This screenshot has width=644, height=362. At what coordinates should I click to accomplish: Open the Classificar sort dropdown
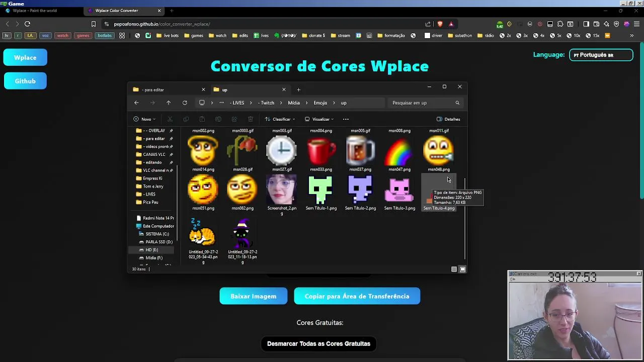pos(280,119)
